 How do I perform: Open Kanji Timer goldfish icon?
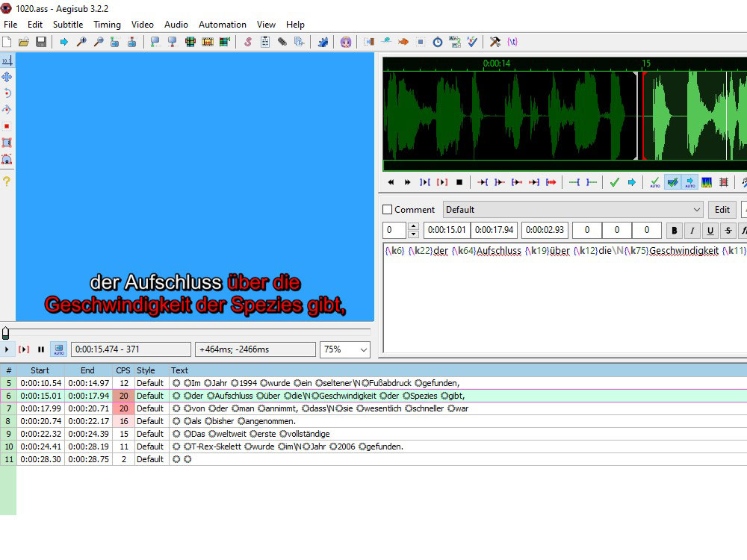tap(403, 42)
